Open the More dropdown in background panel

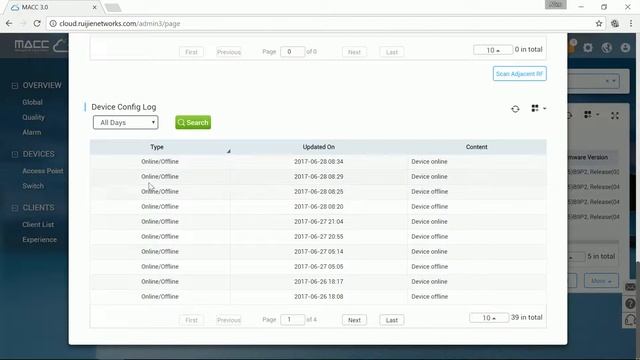point(601,281)
